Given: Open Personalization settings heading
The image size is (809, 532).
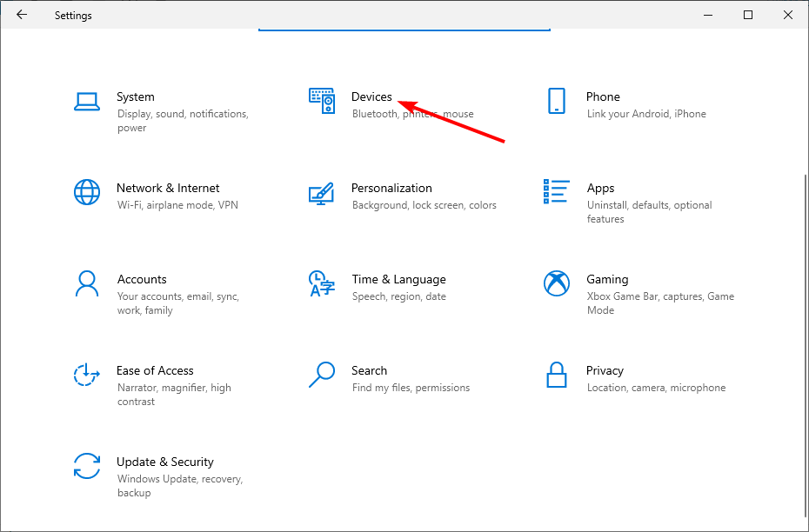Looking at the screenshot, I should 391,188.
